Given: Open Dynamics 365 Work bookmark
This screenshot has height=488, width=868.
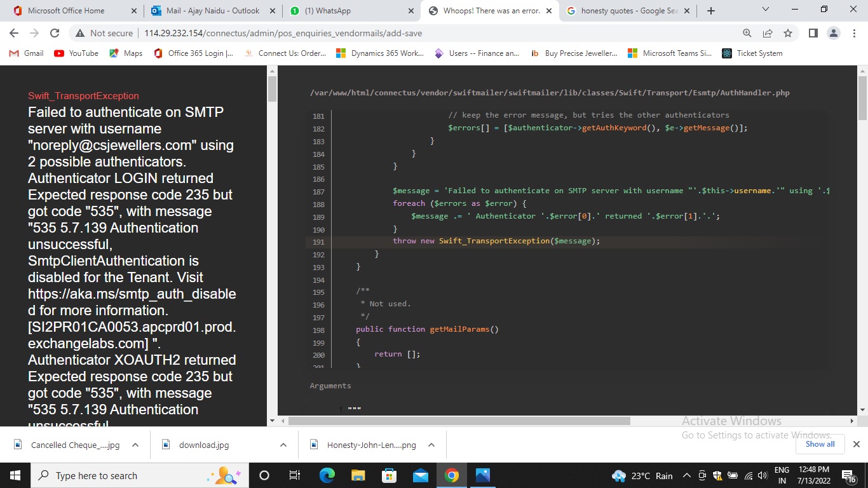Looking at the screenshot, I should (380, 53).
